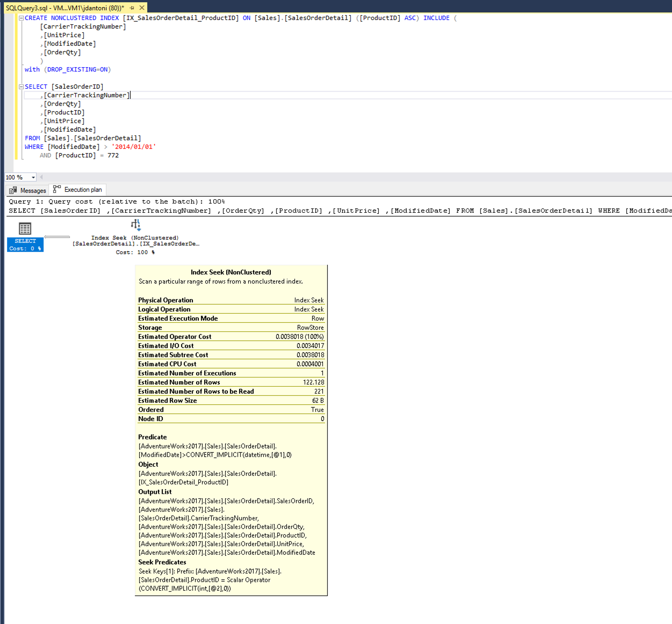Switch to the Messages tab
The image size is (672, 624).
[x=33, y=190]
